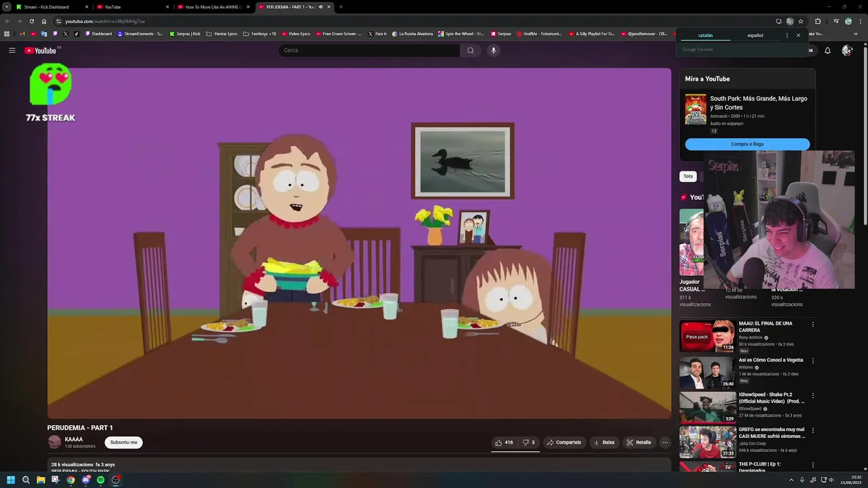Open Windows taskbar search
Viewport: 868px width, 488px height.
[26, 480]
